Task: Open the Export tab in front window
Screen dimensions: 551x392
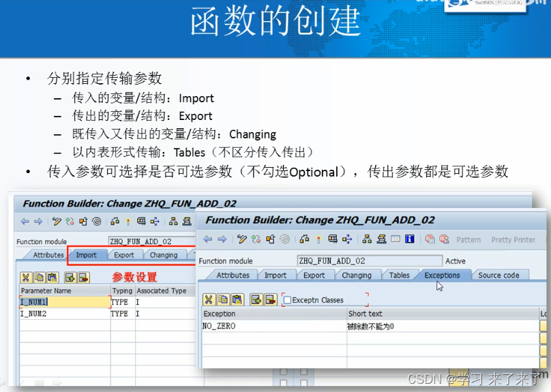Action: [314, 275]
